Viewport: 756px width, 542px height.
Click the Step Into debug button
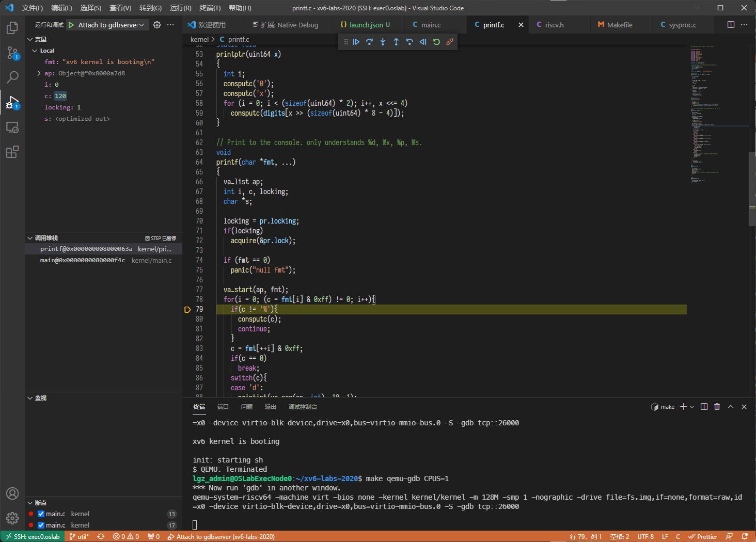[x=383, y=42]
